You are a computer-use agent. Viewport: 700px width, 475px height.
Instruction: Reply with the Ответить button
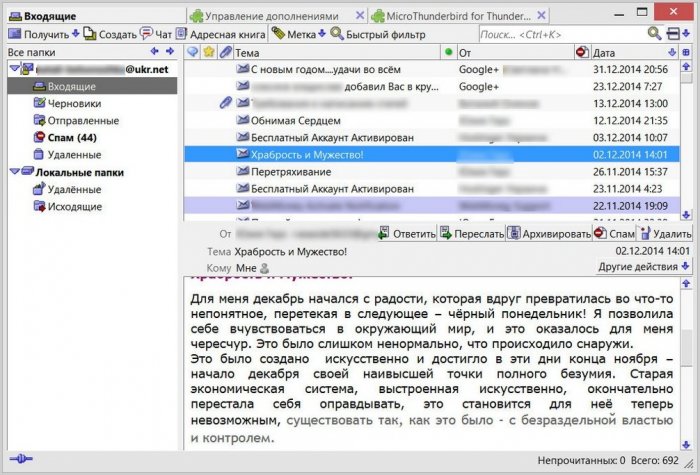pos(406,233)
